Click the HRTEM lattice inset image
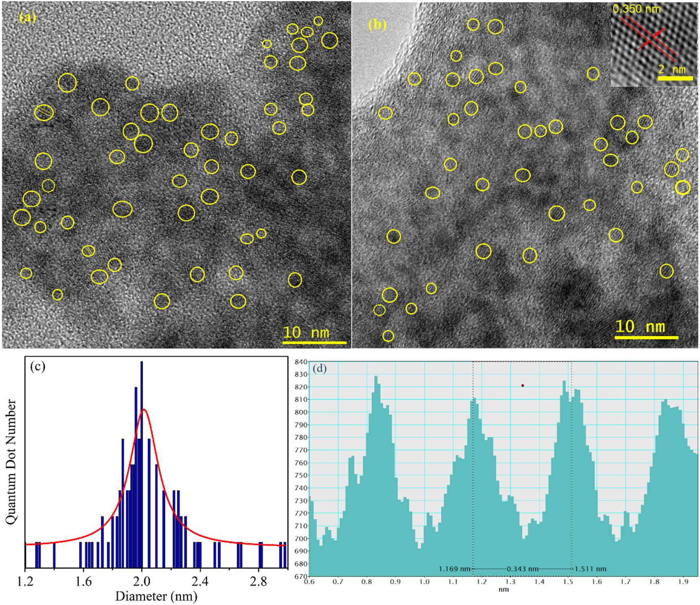This screenshot has width=700, height=605. coord(654,44)
